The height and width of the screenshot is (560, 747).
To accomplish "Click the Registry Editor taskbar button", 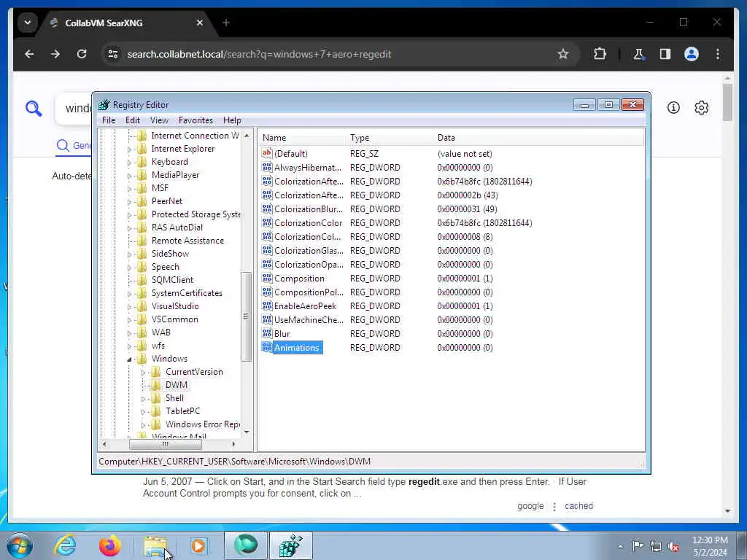I will click(x=291, y=545).
